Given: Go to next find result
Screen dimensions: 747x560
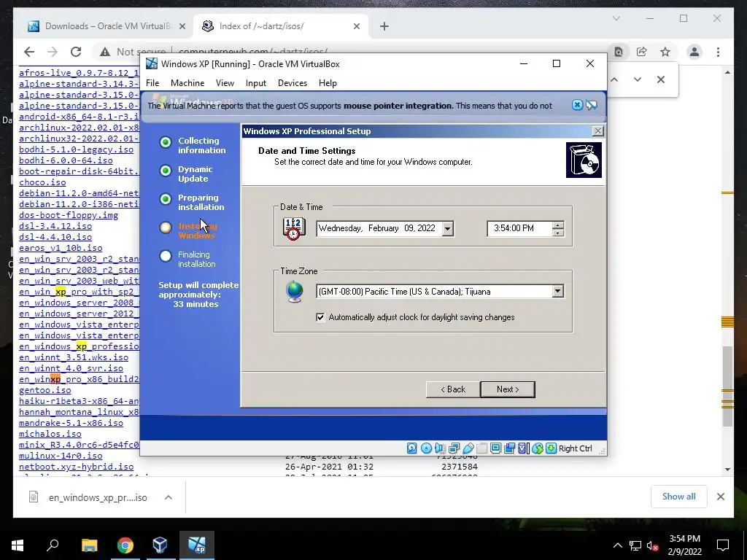Looking at the screenshot, I should pyautogui.click(x=638, y=79).
